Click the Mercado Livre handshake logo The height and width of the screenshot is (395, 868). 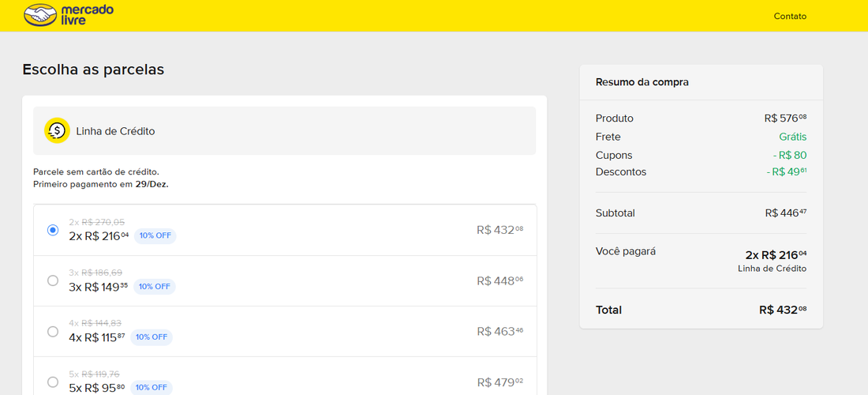pyautogui.click(x=40, y=15)
